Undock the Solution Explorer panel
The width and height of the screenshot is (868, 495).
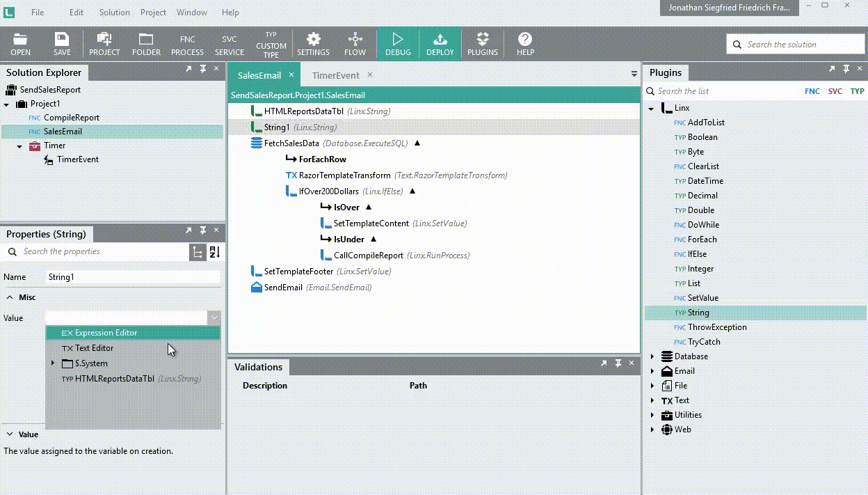tap(188, 69)
